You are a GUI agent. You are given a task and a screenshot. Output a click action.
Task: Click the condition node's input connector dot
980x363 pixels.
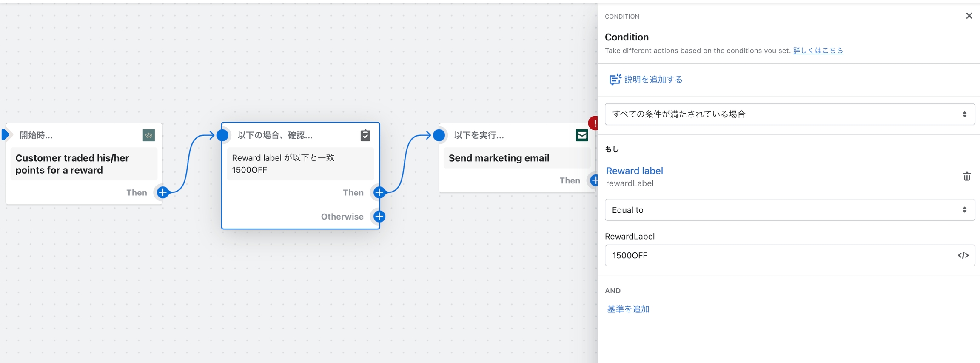[x=222, y=135]
